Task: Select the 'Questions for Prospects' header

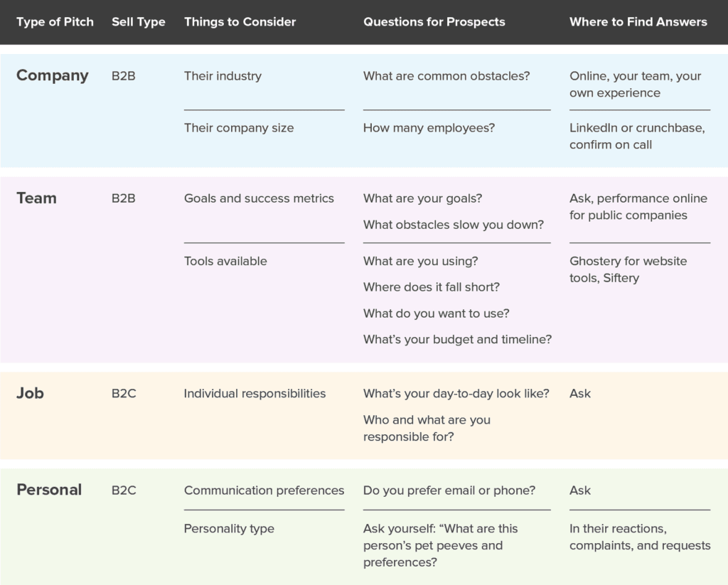Action: coord(434,22)
